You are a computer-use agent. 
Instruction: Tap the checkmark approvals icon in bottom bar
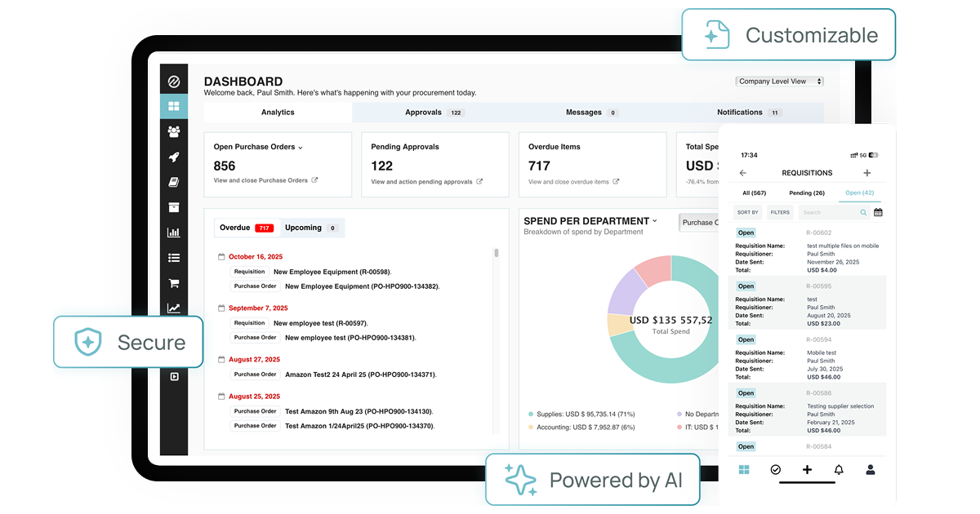pos(775,470)
